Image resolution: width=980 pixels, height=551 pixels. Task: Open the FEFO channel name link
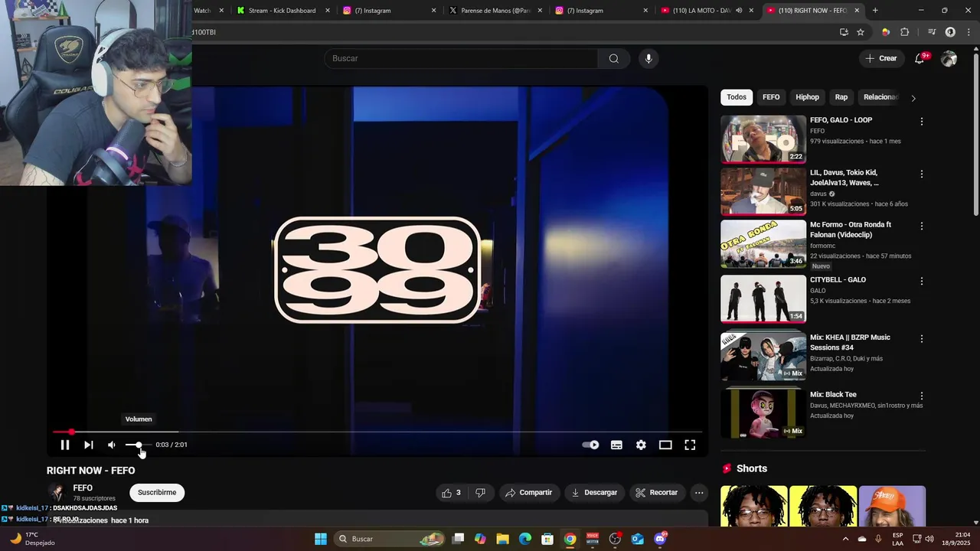(x=83, y=488)
